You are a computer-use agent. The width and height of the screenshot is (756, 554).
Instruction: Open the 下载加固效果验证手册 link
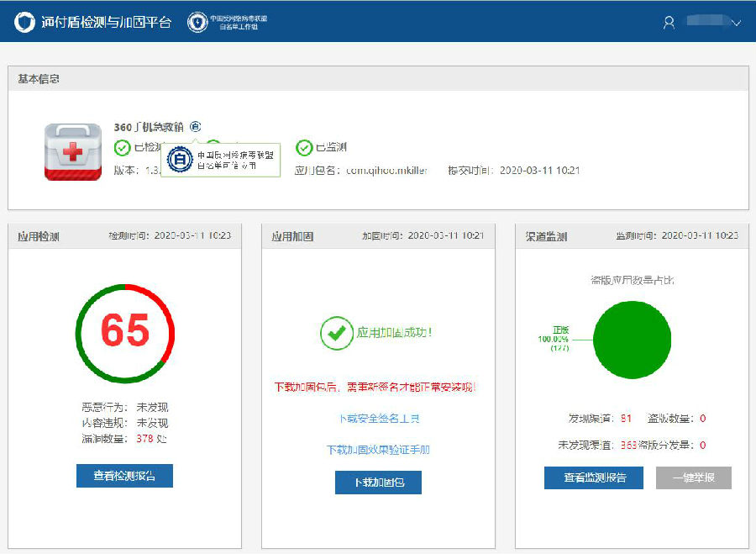pyautogui.click(x=378, y=450)
